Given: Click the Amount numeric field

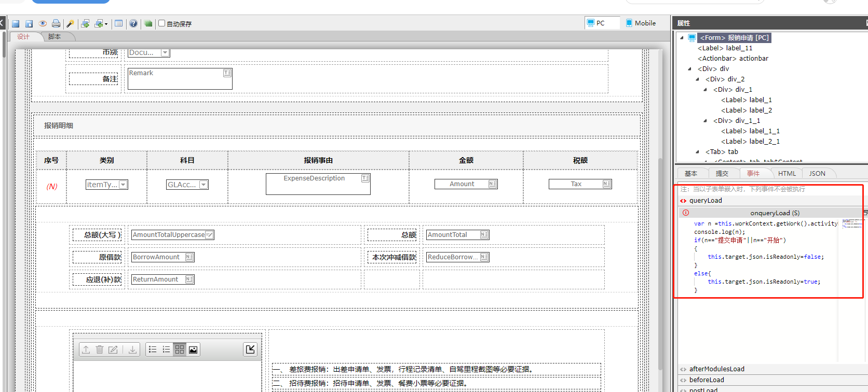Looking at the screenshot, I should point(466,184).
